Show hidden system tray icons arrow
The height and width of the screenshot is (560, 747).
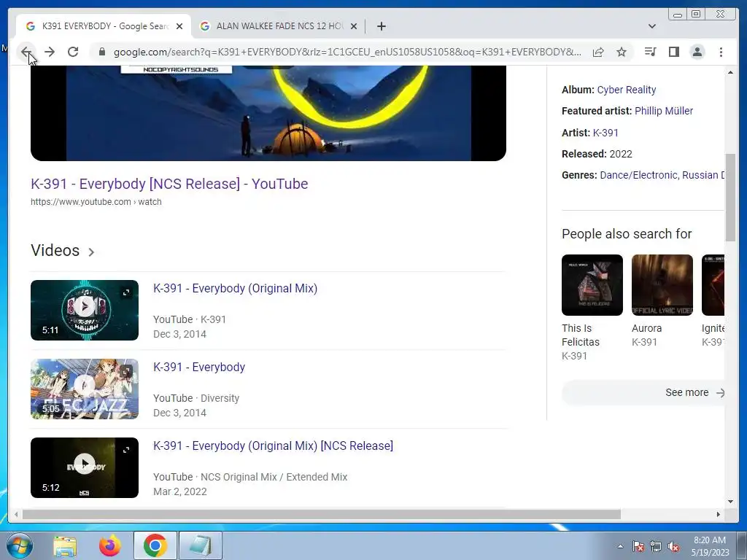coord(620,546)
